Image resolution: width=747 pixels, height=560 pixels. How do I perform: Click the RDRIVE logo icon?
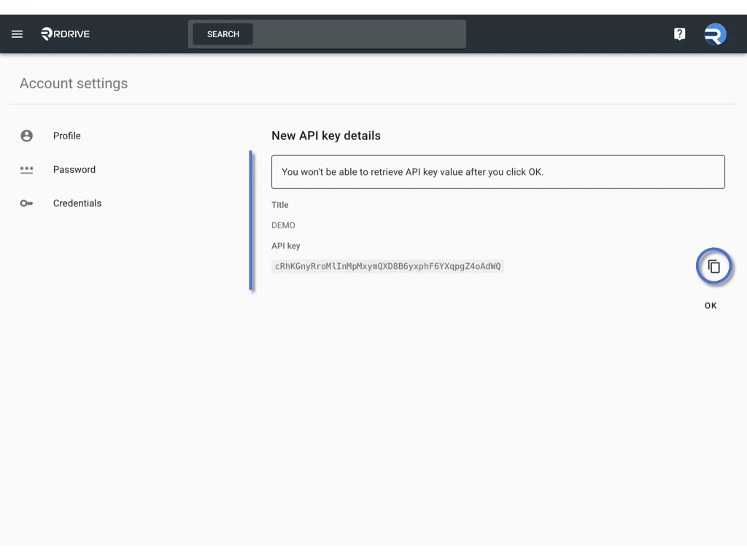coord(46,34)
